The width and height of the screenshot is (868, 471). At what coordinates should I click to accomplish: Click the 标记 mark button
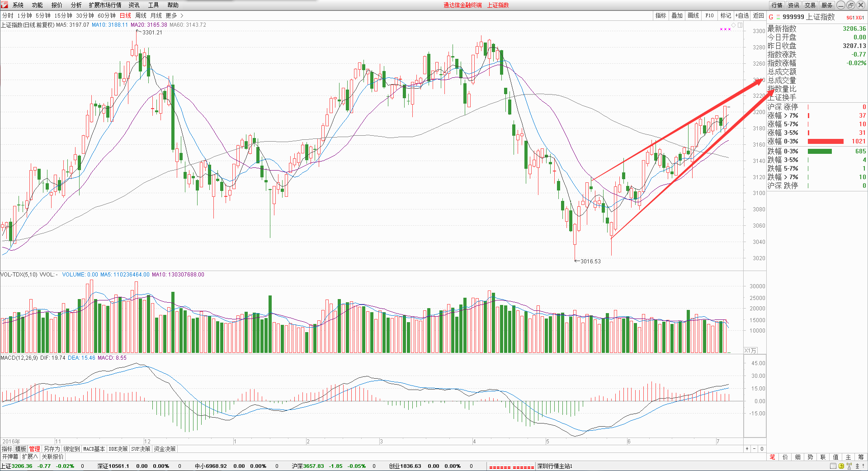[x=726, y=15]
